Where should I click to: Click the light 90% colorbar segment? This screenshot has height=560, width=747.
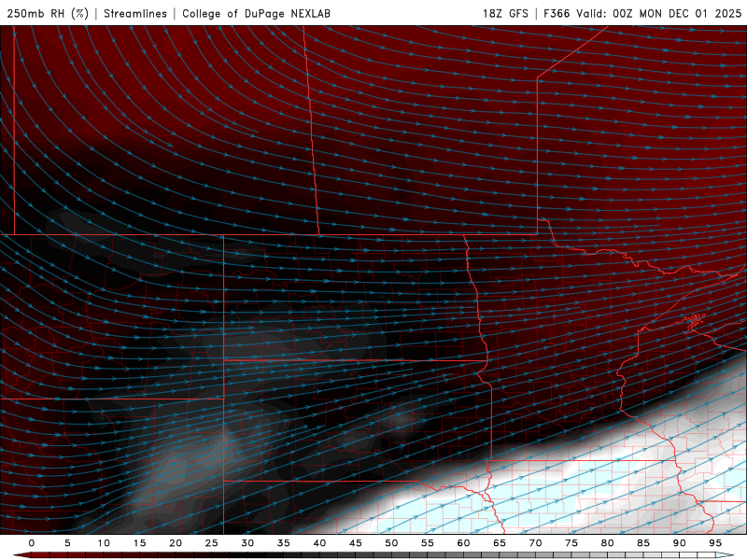point(687,555)
